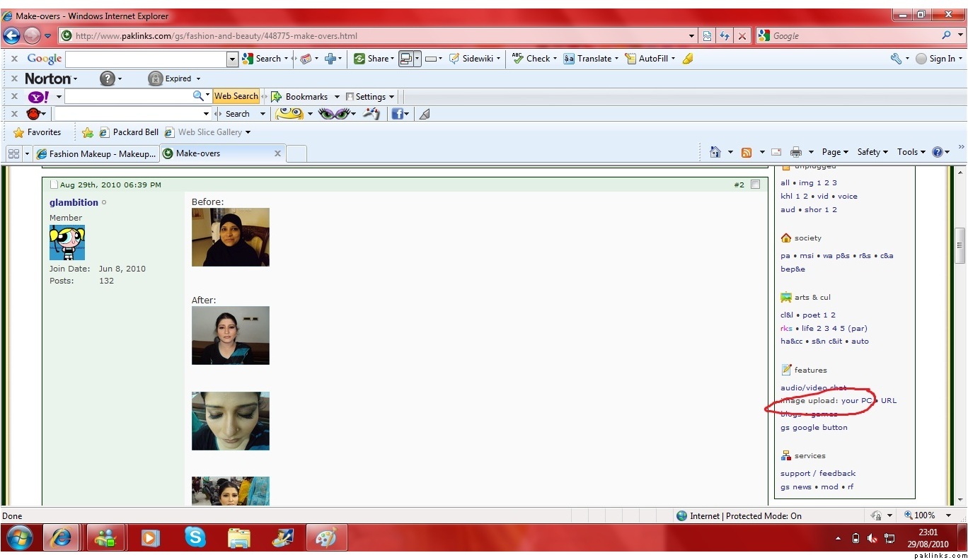
Task: Click the Home icon in command bar
Action: click(x=715, y=152)
